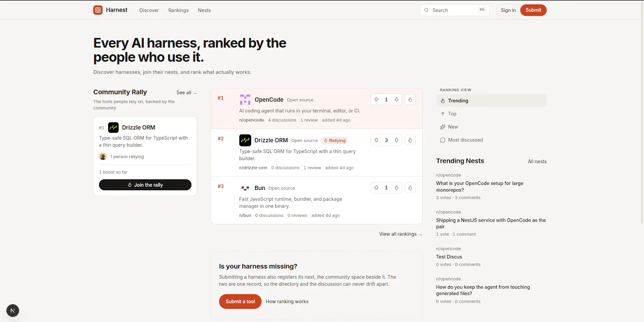Click the Harnest logo icon
The image size is (644, 322).
pyautogui.click(x=98, y=10)
